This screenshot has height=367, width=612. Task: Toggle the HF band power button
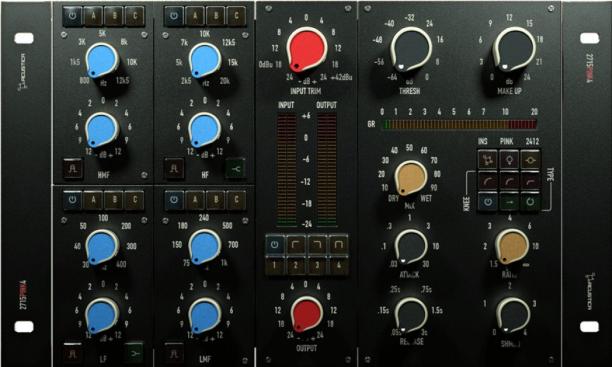tap(174, 16)
